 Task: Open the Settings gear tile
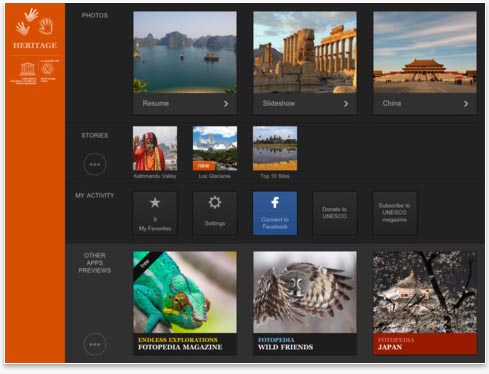point(215,213)
